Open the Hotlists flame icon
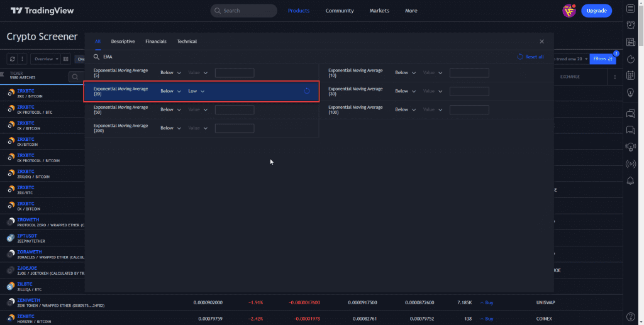644x325 pixels. click(630, 60)
